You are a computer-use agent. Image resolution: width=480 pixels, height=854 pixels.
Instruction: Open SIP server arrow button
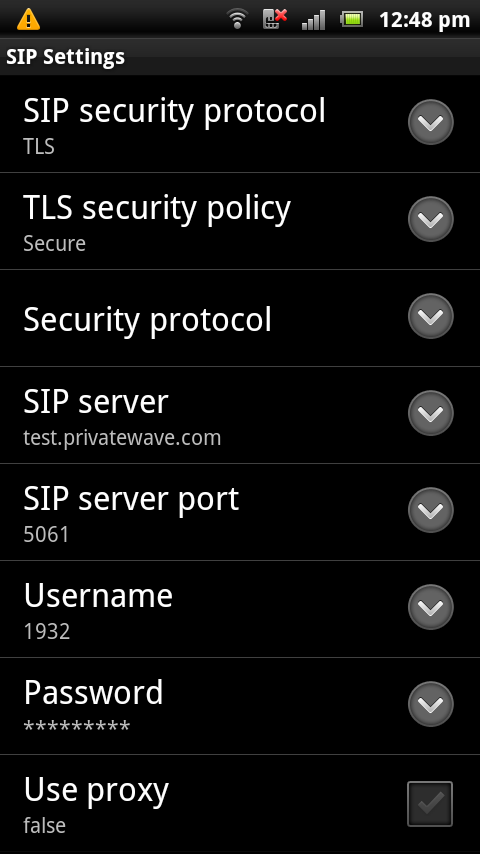(x=430, y=413)
